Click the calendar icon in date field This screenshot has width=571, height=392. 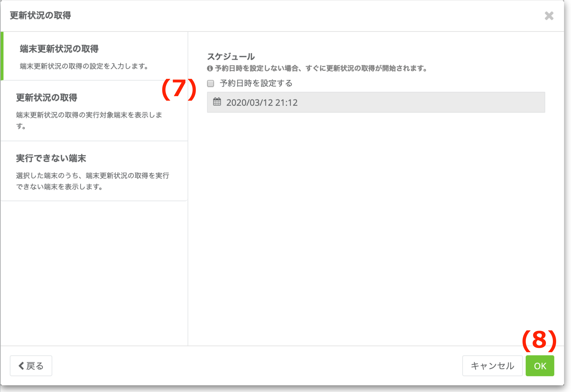click(x=217, y=102)
